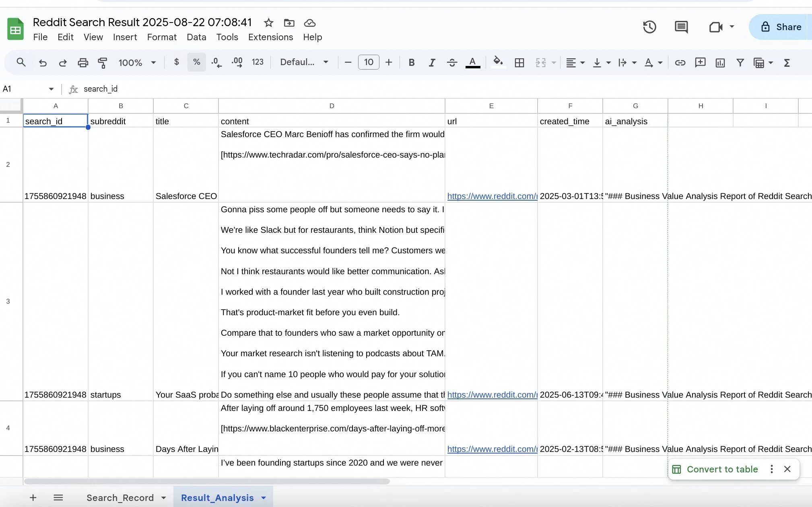Open the Insert menu

[x=125, y=37]
